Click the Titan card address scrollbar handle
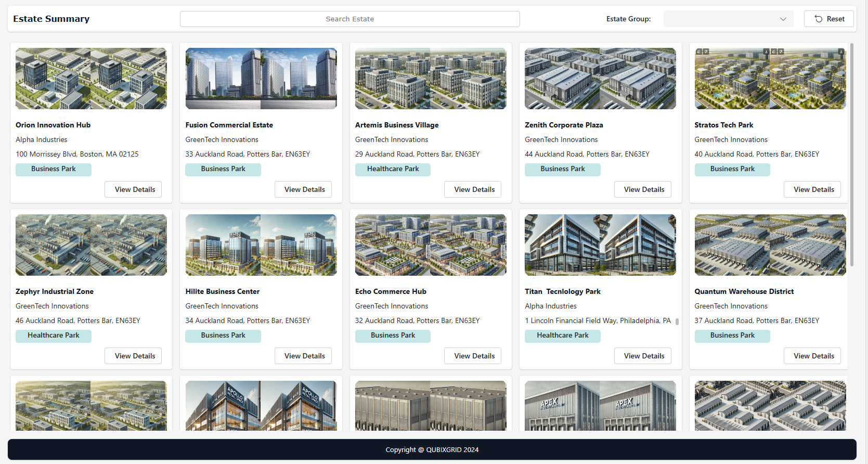Viewport: 868px width, 464px height. coord(677,321)
